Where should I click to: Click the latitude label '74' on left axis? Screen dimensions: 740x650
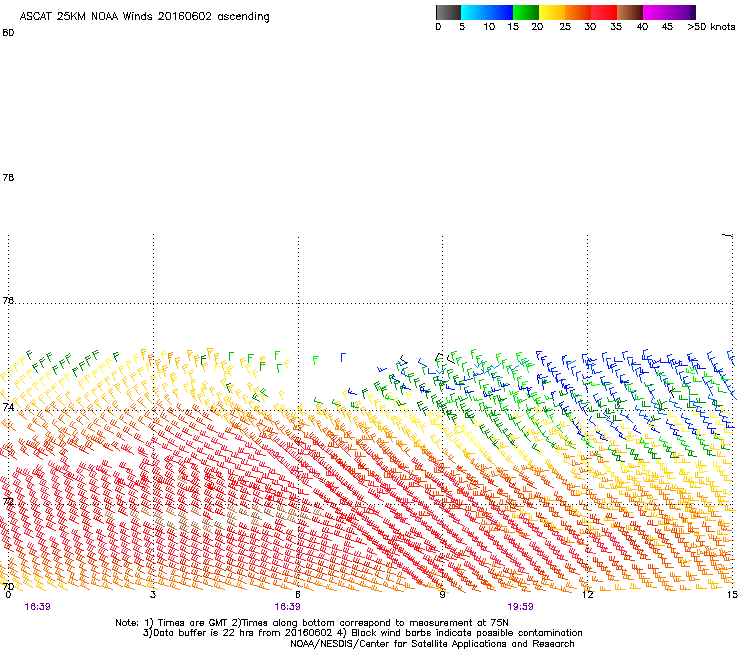pyautogui.click(x=8, y=407)
